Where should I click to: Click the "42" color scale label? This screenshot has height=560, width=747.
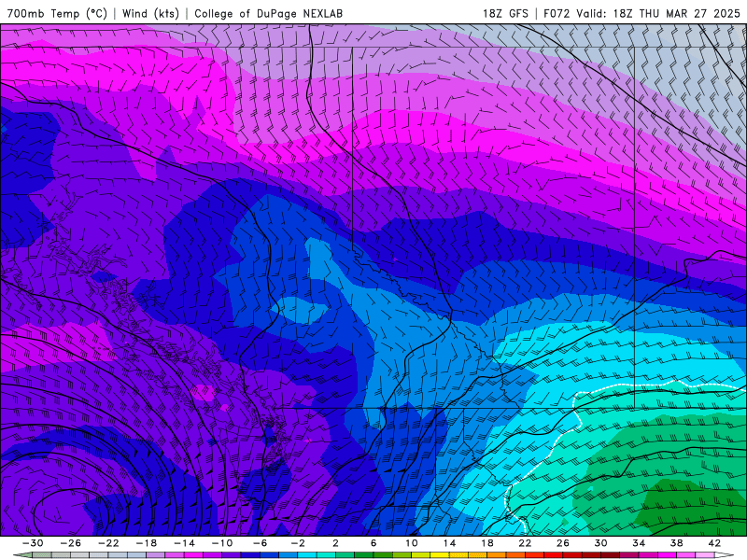[x=714, y=543]
